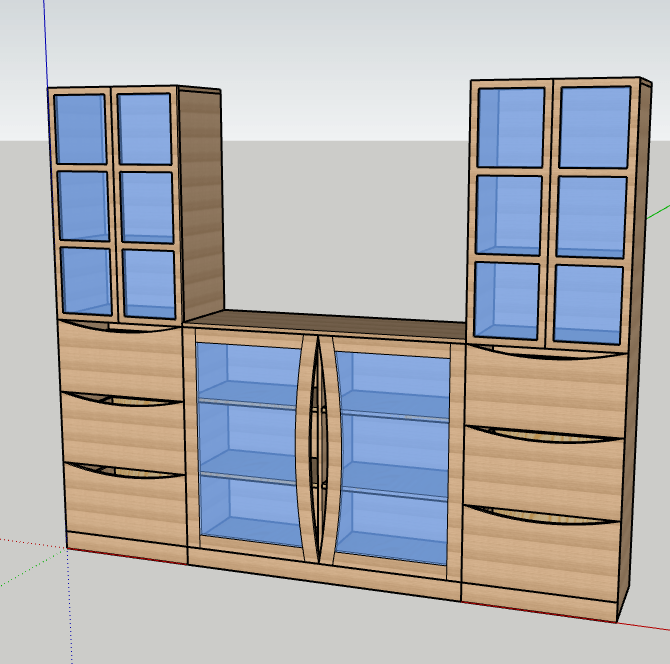Select bottom-left glass pane of right tower
Viewport: 670px width, 664px height.
(x=507, y=301)
